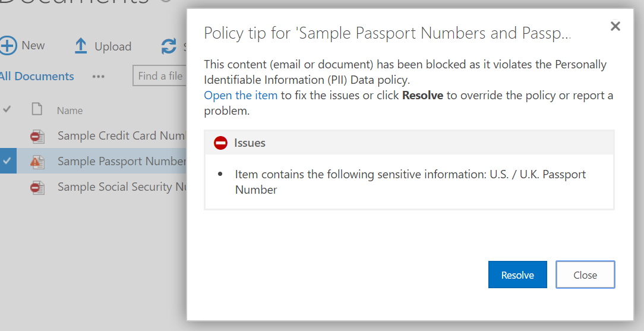This screenshot has height=331, width=644.
Task: Click the Resolve button
Action: pos(517,275)
